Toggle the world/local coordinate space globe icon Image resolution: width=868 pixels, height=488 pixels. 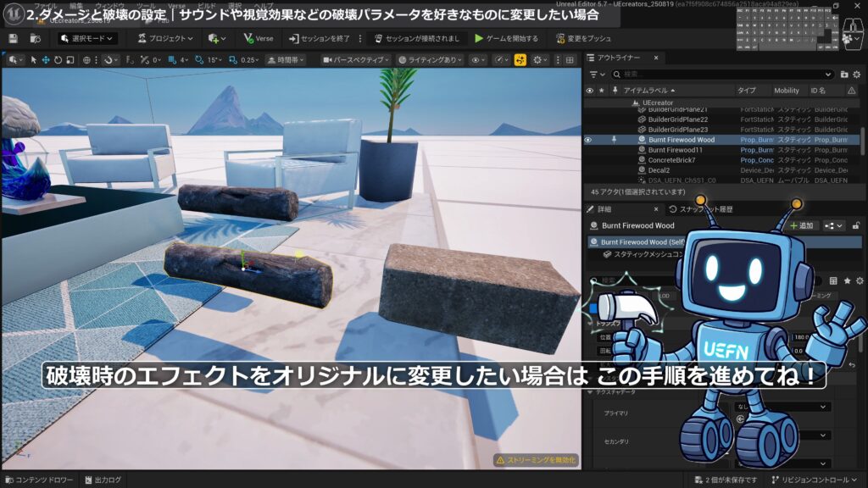click(x=86, y=60)
